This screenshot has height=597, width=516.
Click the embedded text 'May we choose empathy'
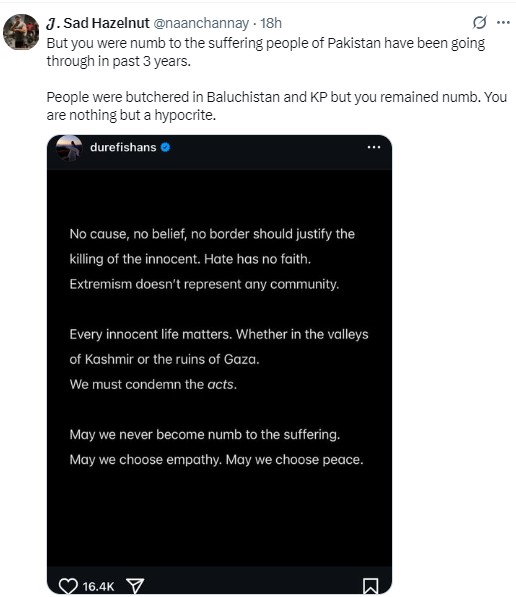pos(145,460)
